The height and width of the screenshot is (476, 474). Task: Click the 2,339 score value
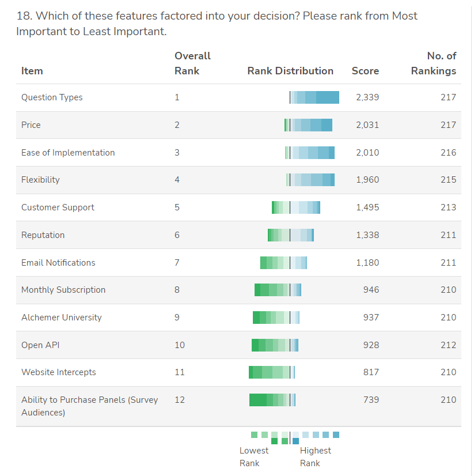coord(367,97)
